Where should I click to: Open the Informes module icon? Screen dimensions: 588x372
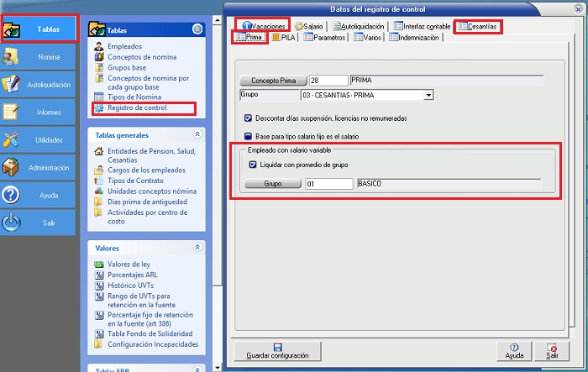click(x=12, y=112)
